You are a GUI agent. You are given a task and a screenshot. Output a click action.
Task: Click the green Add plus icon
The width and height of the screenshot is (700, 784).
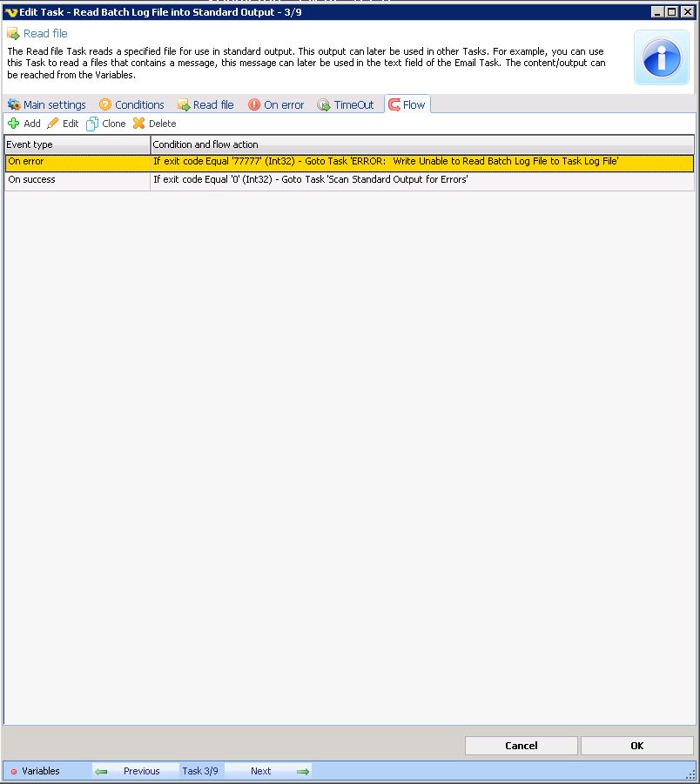coord(13,124)
